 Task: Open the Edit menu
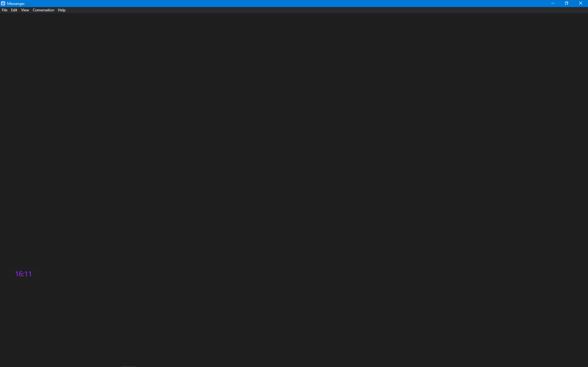14,10
